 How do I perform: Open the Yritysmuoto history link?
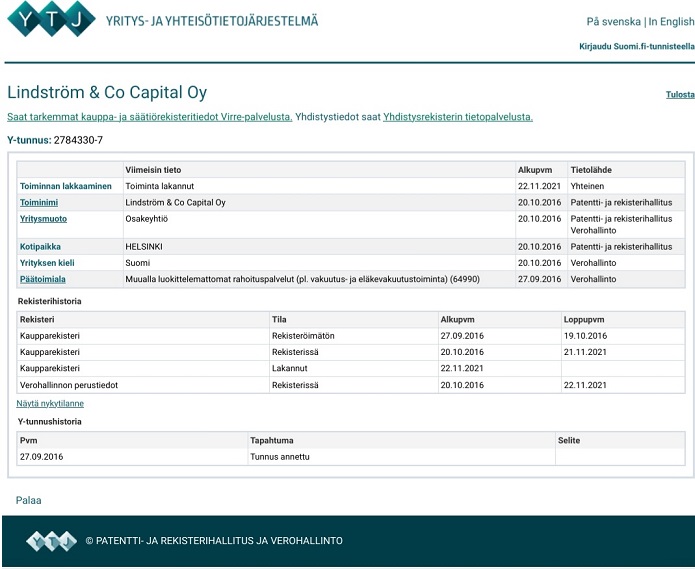pos(43,219)
